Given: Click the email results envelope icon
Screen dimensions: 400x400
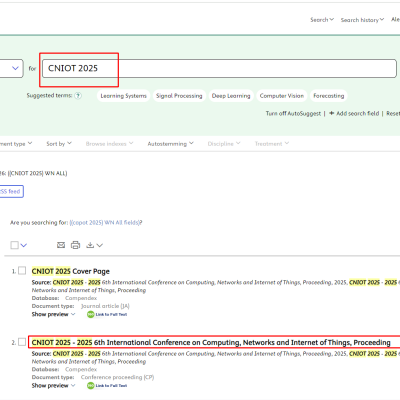Looking at the screenshot, I should 61,245.
